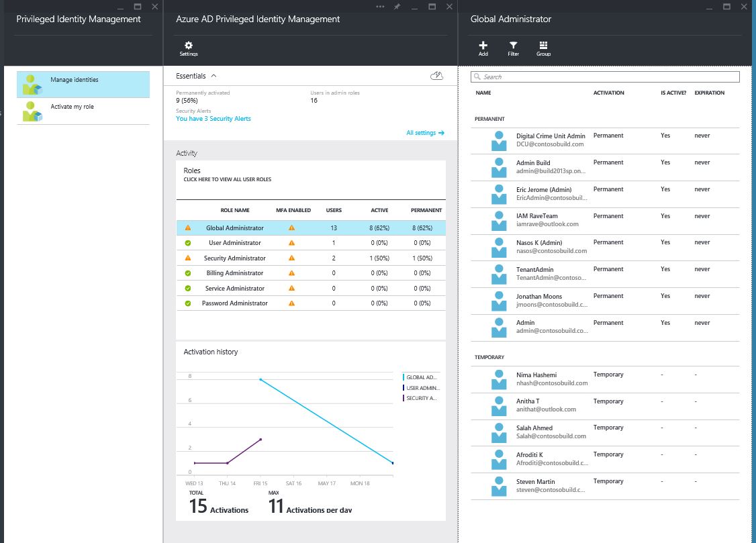Image resolution: width=756 pixels, height=543 pixels.
Task: Sort by ACTIVATION column header
Action: [x=608, y=93]
